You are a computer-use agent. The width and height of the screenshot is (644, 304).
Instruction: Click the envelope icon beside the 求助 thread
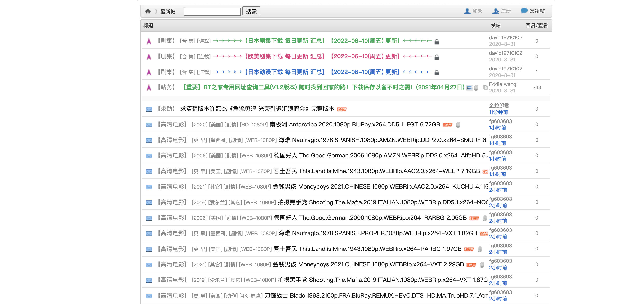(149, 109)
